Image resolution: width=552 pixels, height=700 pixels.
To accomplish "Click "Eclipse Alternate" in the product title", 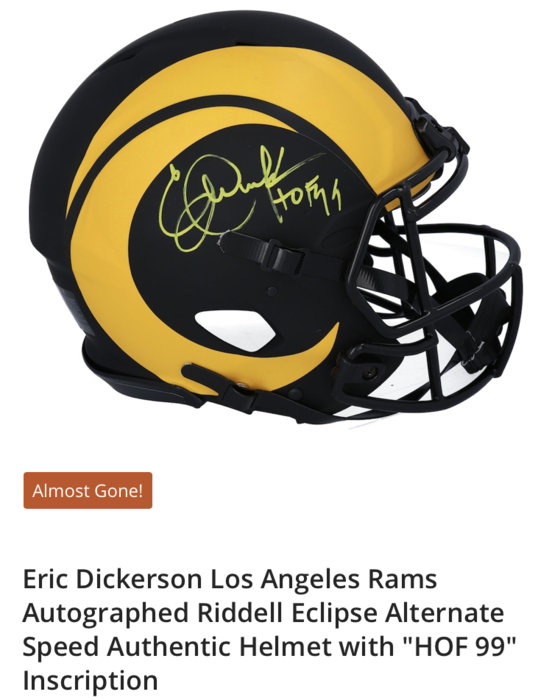I will coord(398,613).
